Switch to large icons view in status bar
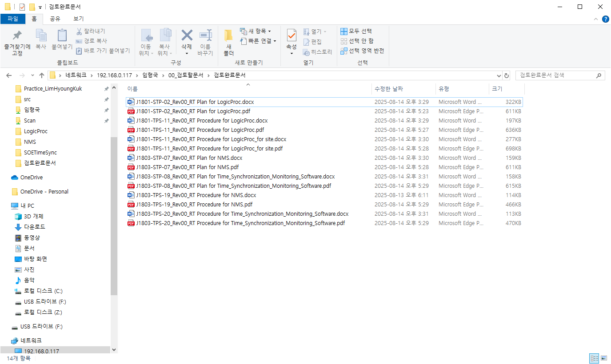This screenshot has width=611, height=364. 604,358
